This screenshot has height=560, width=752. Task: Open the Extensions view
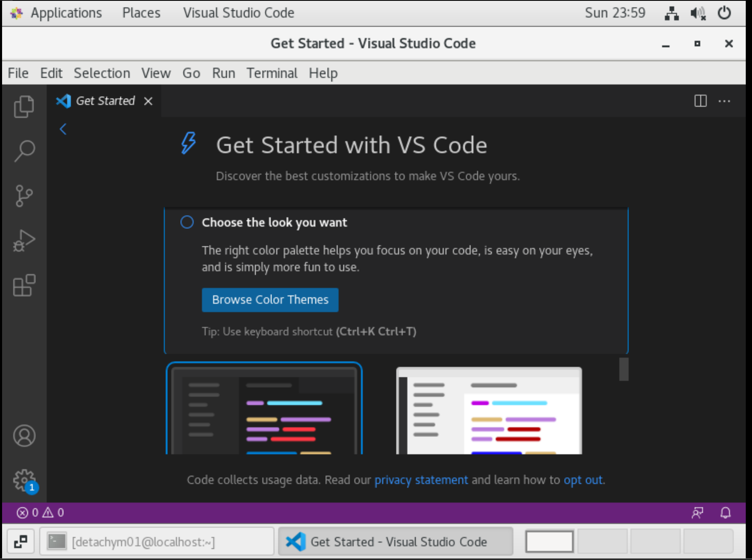pyautogui.click(x=24, y=285)
